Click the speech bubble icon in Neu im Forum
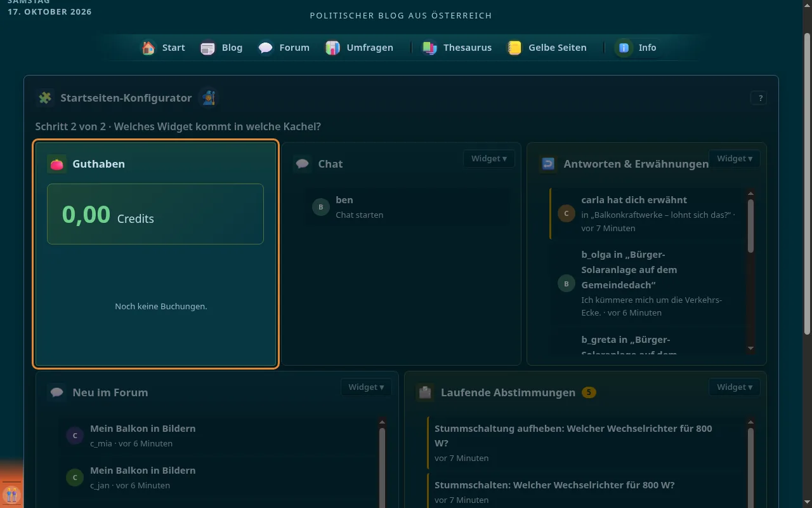 [x=57, y=392]
